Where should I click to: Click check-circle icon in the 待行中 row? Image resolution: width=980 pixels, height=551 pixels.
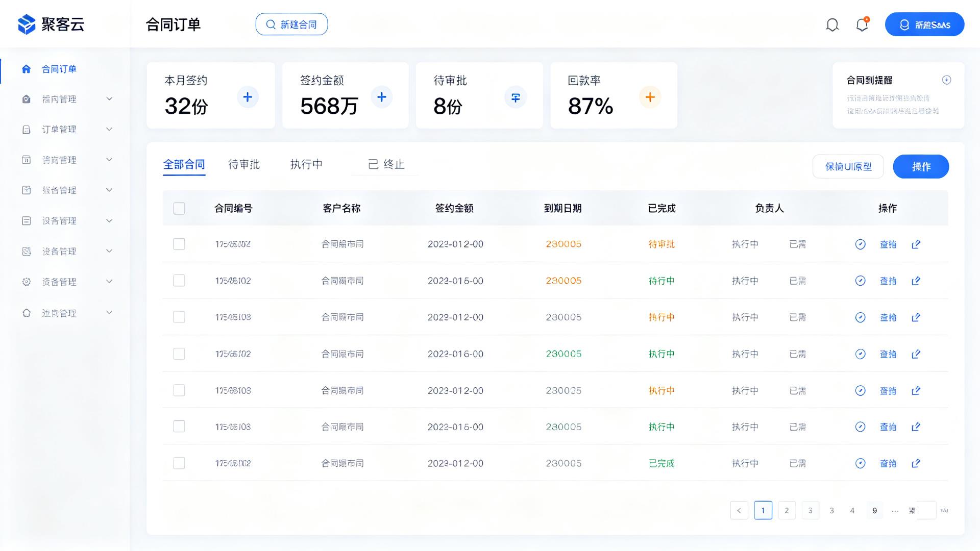(x=861, y=281)
